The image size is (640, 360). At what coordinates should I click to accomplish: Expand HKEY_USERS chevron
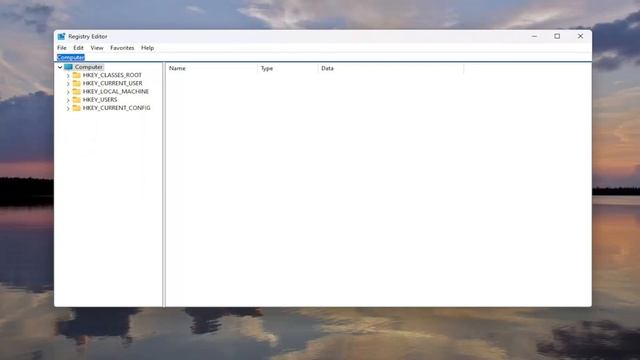click(68, 100)
